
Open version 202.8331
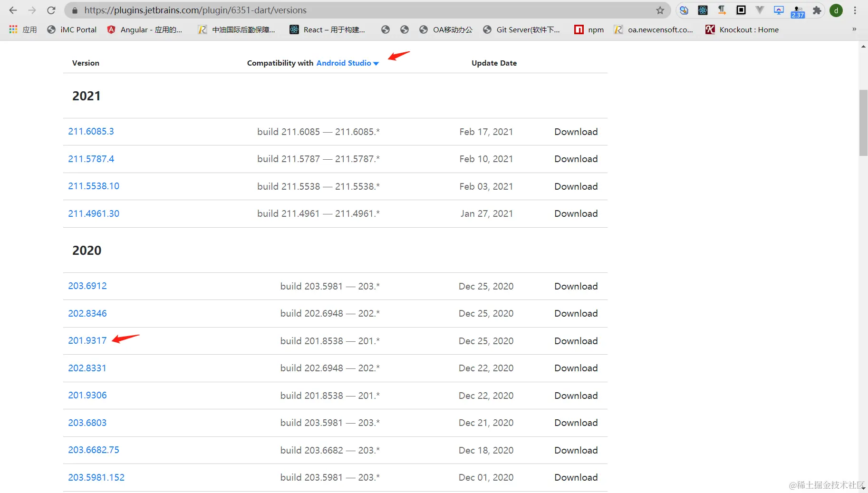click(87, 368)
